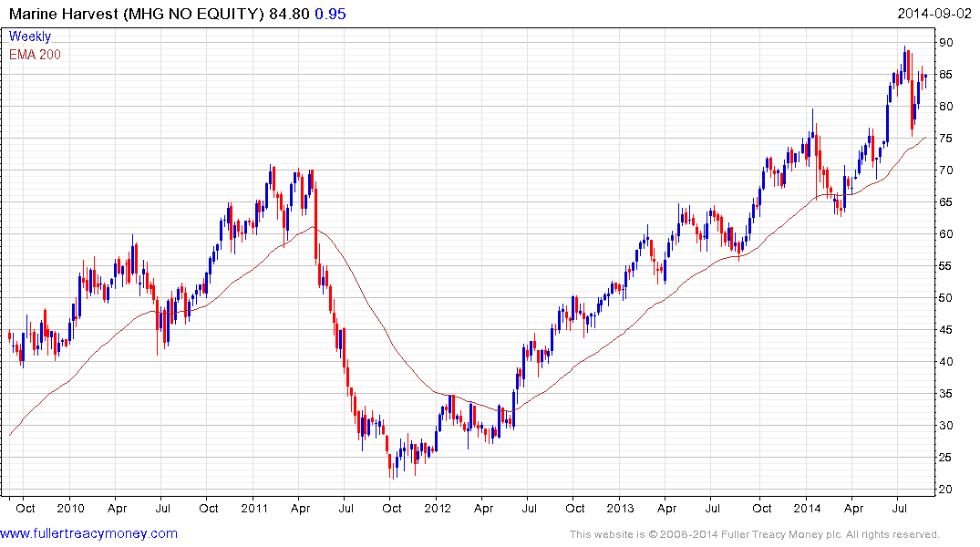Viewport: 980px width, 547px height.
Task: Select the 84.80 price value
Action: [x=289, y=14]
